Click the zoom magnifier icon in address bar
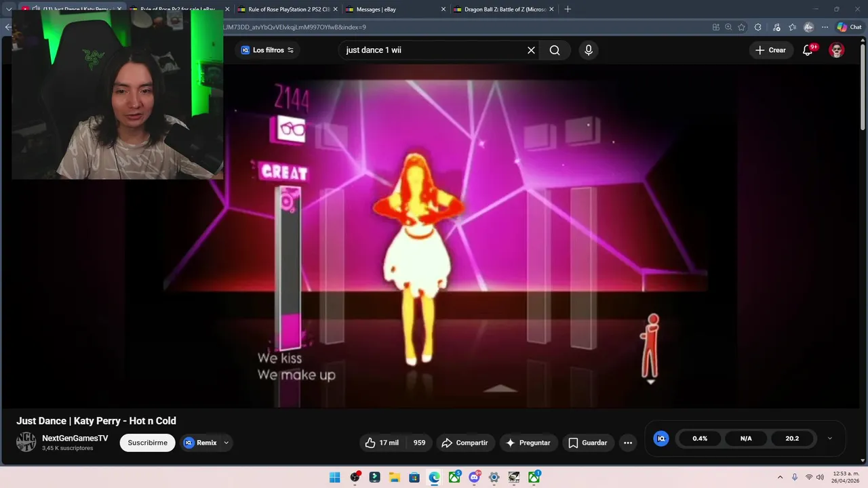Image resolution: width=868 pixels, height=488 pixels. coord(728,27)
